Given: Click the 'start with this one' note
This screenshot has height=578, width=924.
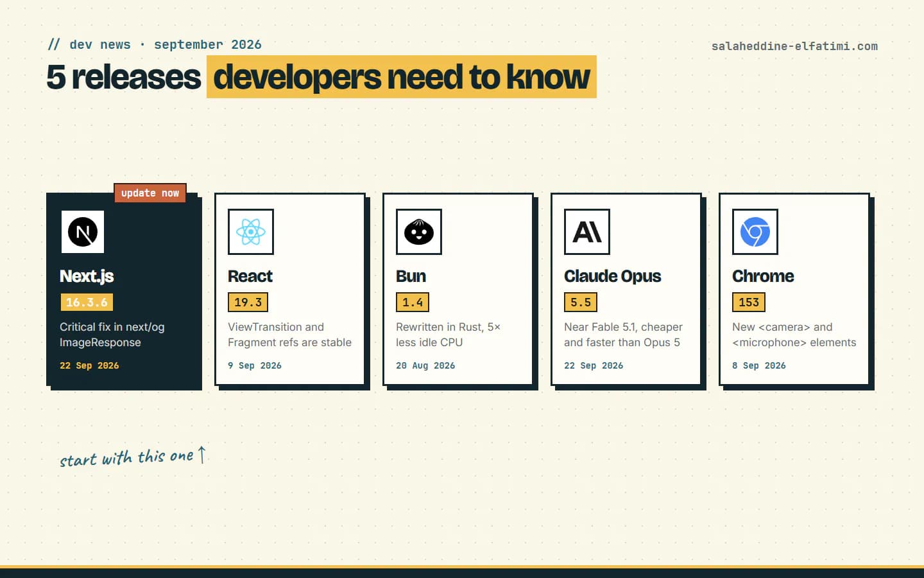Looking at the screenshot, I should [133, 457].
